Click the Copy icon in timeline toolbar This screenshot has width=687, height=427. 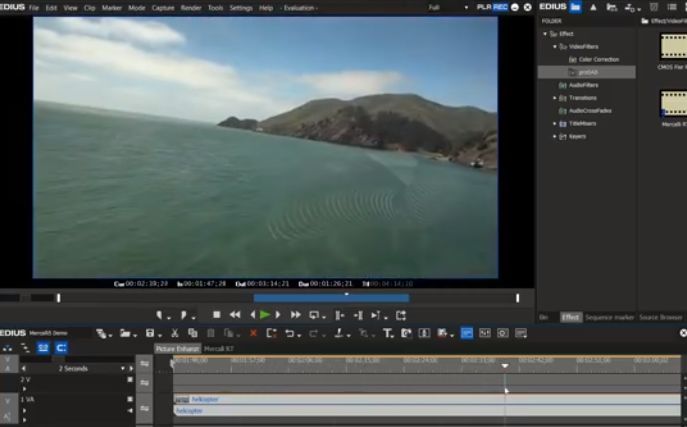(192, 333)
